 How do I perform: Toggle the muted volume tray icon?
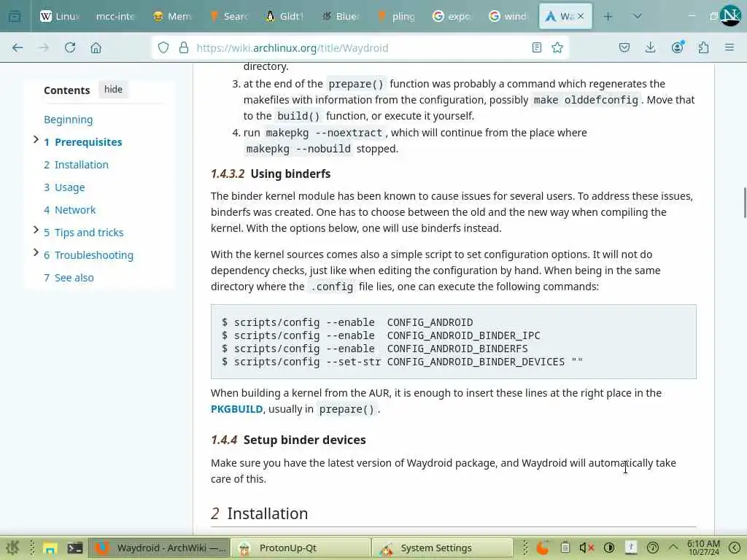tap(587, 548)
